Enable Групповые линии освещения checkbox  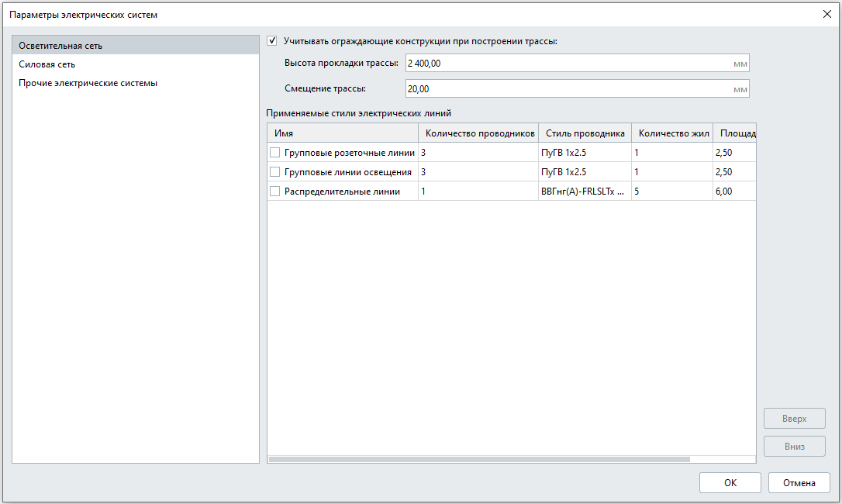pyautogui.click(x=275, y=172)
